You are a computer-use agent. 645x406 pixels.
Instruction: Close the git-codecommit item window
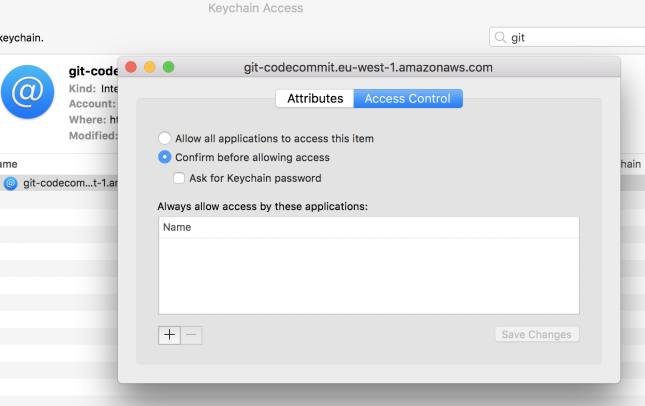click(131, 67)
